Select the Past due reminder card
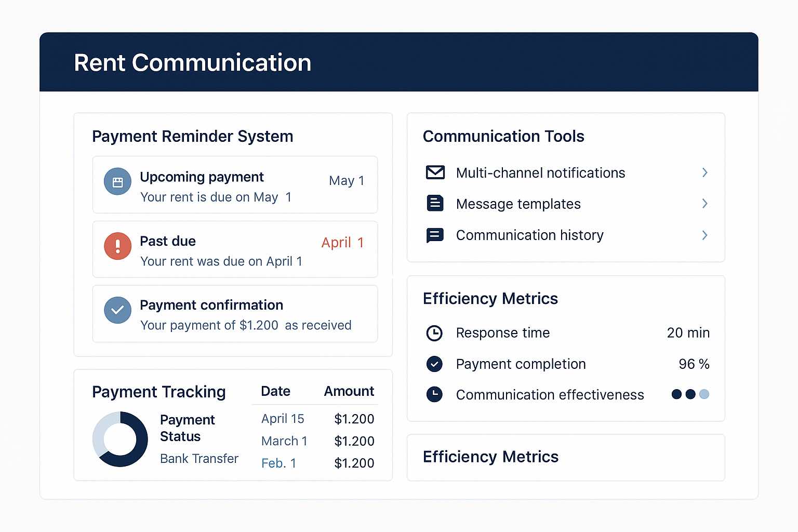The width and height of the screenshot is (798, 532). [x=235, y=249]
